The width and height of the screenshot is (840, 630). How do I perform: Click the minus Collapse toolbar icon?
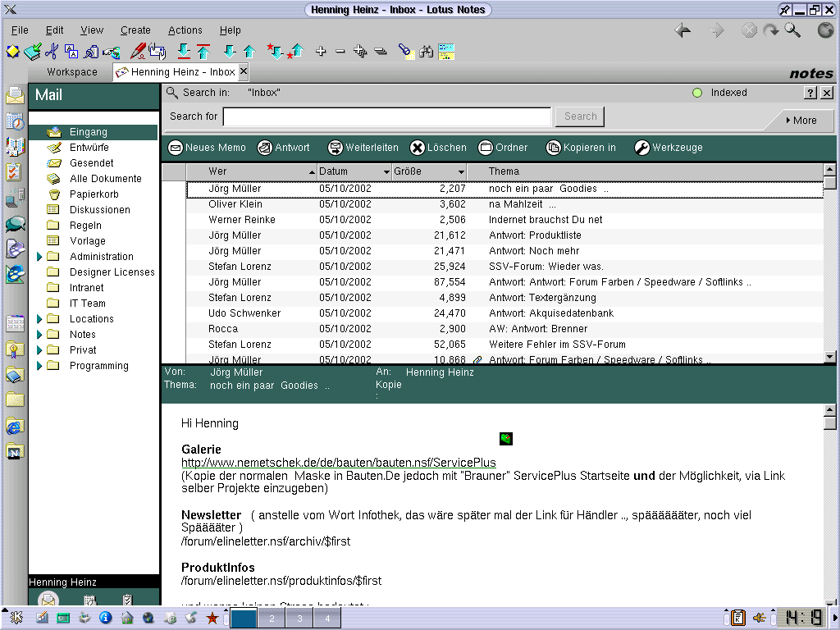pos(340,52)
